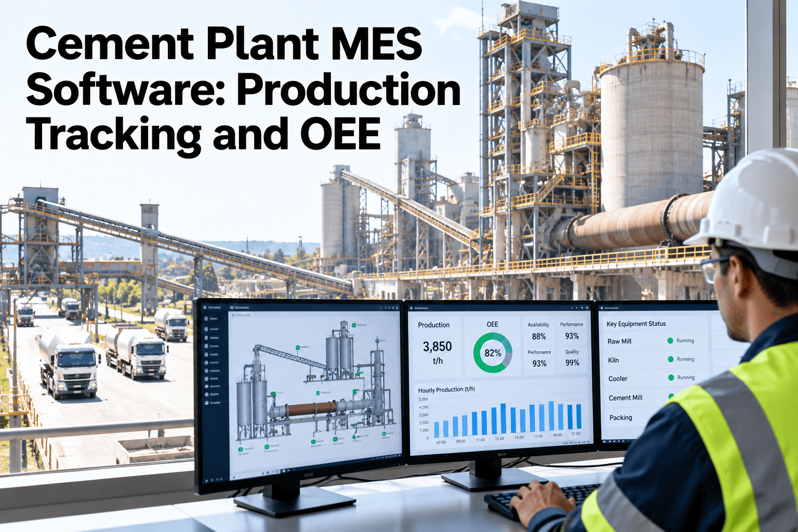Click the "Hourly Production (t/h)" chart title
This screenshot has width=798, height=532.
point(446,390)
